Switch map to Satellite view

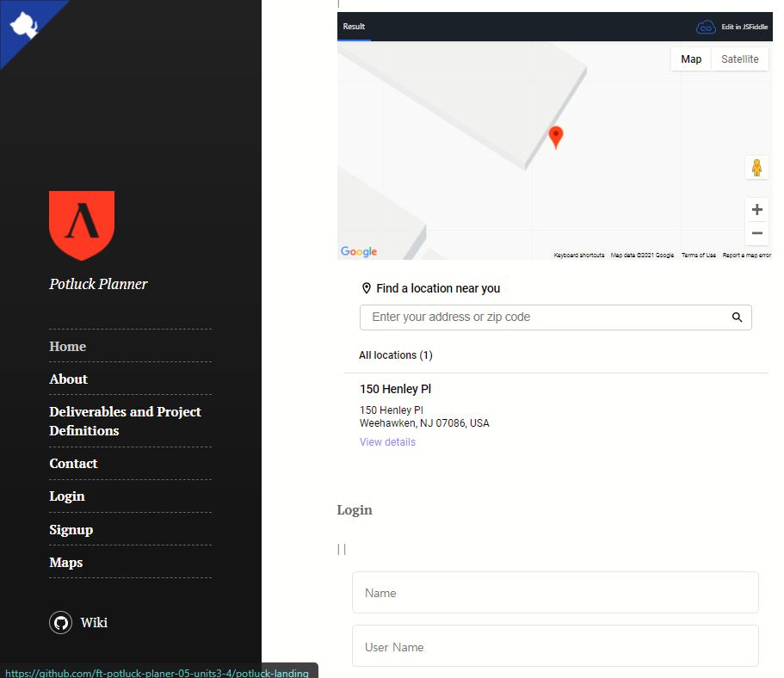click(739, 59)
